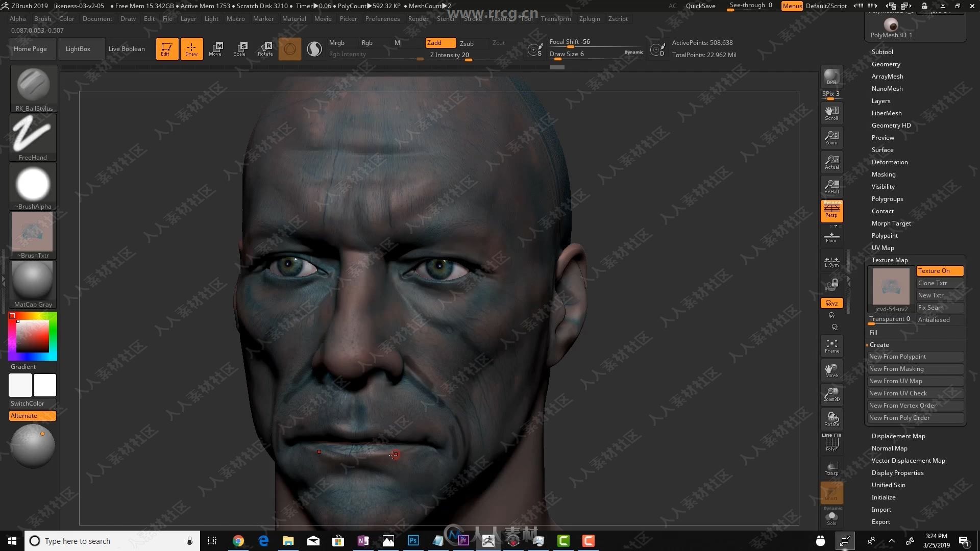Click the AAHalf view icon
980x551 pixels.
click(831, 187)
